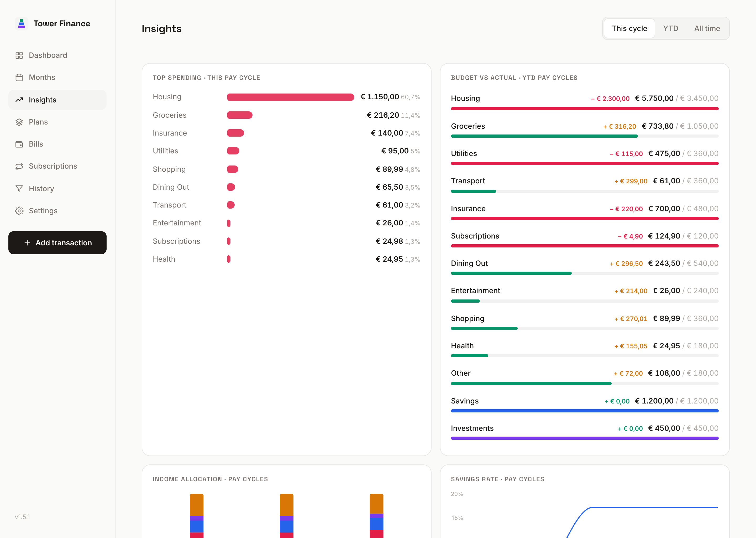Image resolution: width=756 pixels, height=538 pixels.
Task: Switch to the All time tab
Action: click(x=707, y=28)
